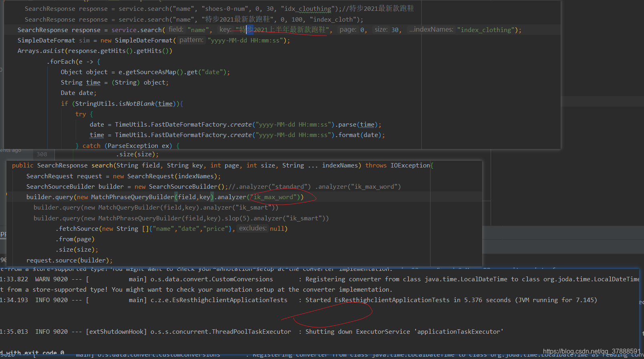Click ".parse(time)" at the end of the date line
This screenshot has height=359, width=644.
pos(356,125)
